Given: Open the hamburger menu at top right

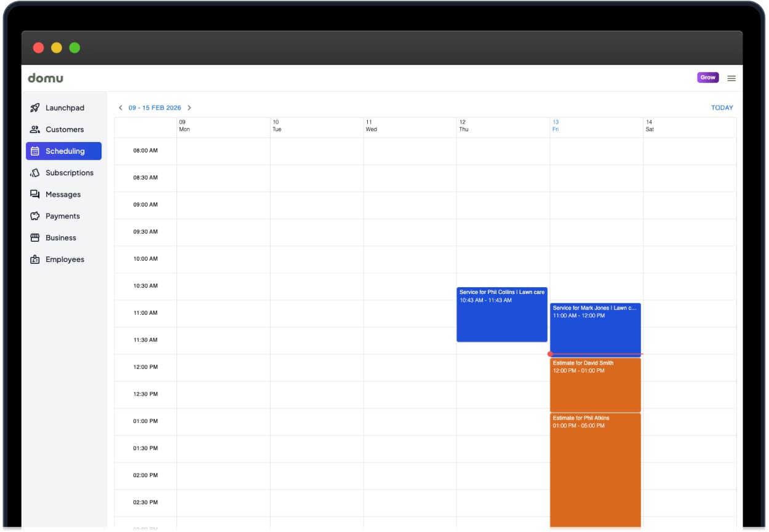Looking at the screenshot, I should [731, 78].
